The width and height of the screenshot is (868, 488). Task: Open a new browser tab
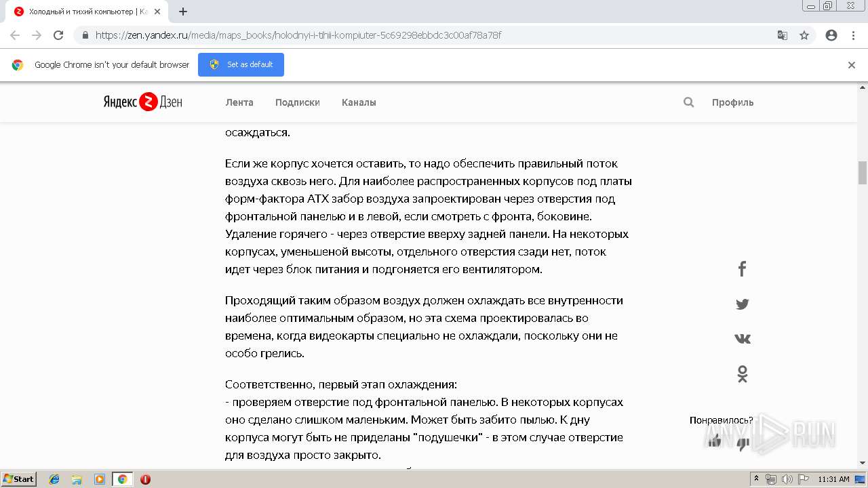tap(183, 12)
